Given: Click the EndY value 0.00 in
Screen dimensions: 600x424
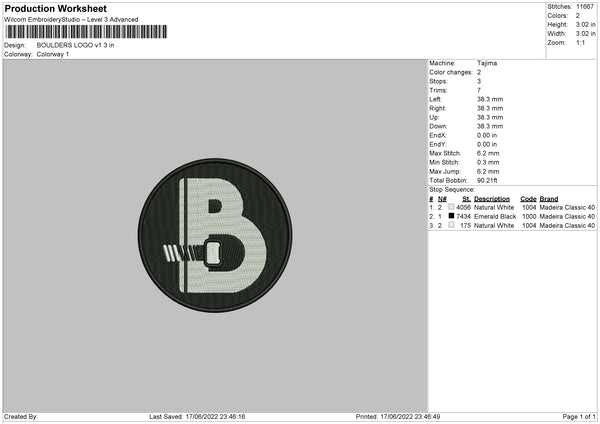Looking at the screenshot, I should click(x=487, y=145).
